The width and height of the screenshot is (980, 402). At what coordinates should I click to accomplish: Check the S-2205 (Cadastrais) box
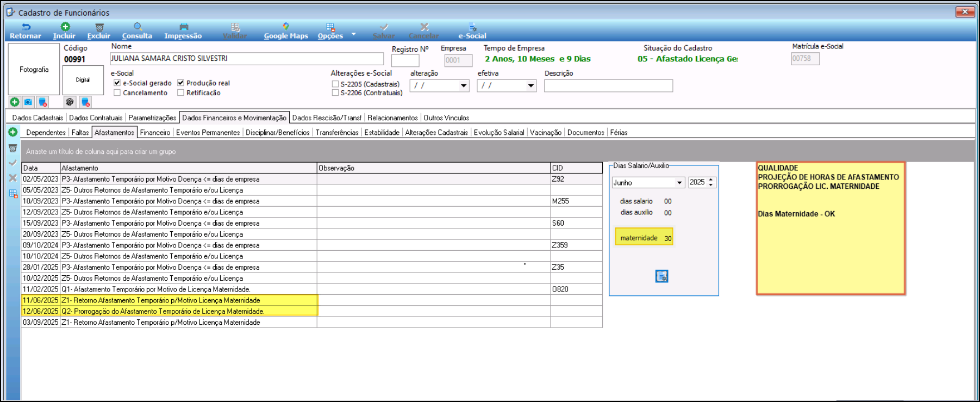(335, 84)
